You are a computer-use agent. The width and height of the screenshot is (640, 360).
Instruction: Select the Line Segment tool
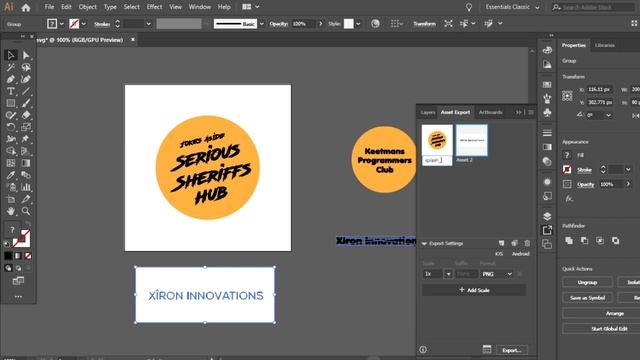click(x=26, y=91)
